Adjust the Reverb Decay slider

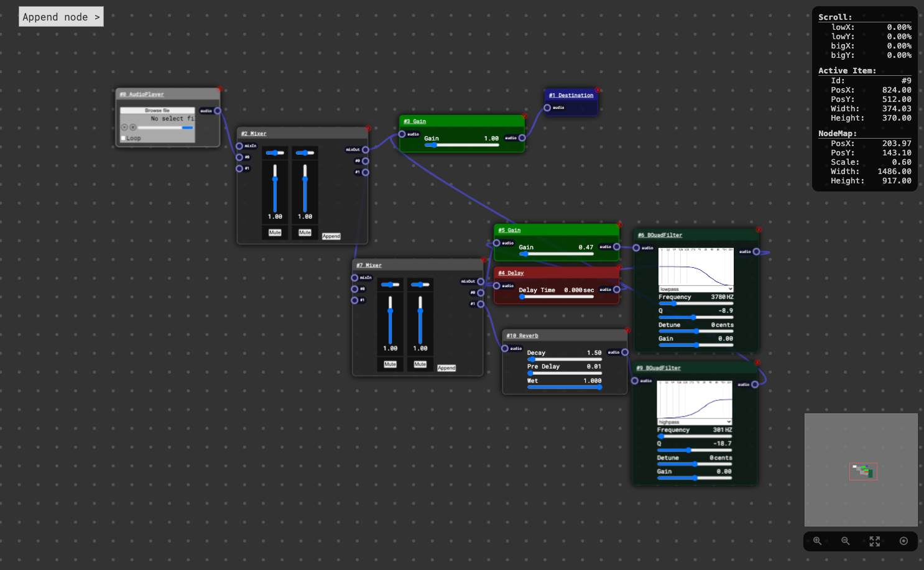tap(565, 359)
